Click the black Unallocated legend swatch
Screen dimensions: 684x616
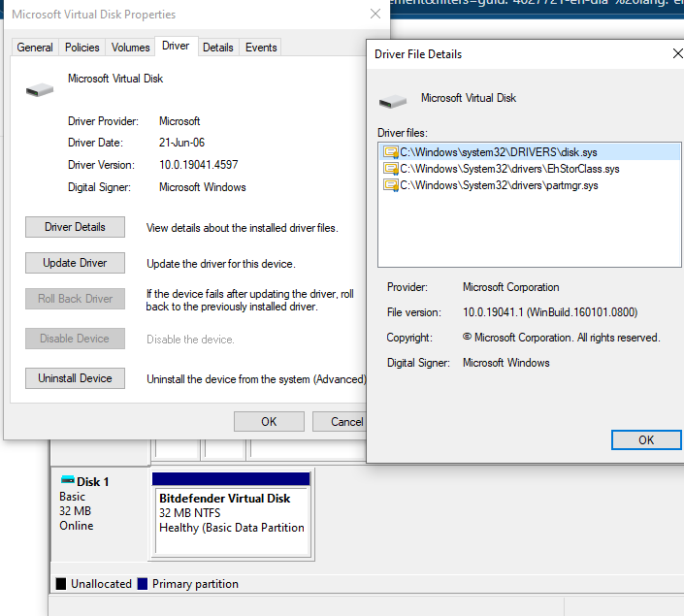[61, 584]
